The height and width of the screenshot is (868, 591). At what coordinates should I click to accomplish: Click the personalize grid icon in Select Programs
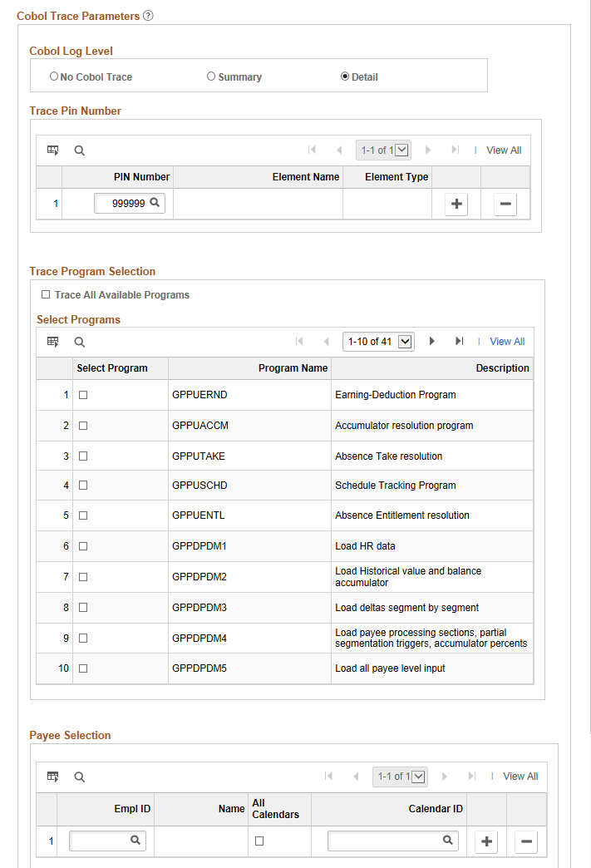point(53,342)
